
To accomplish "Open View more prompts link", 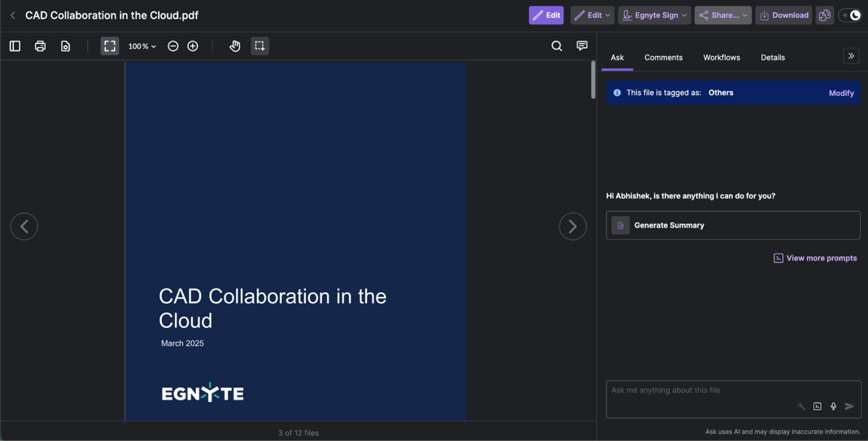I will tap(815, 258).
